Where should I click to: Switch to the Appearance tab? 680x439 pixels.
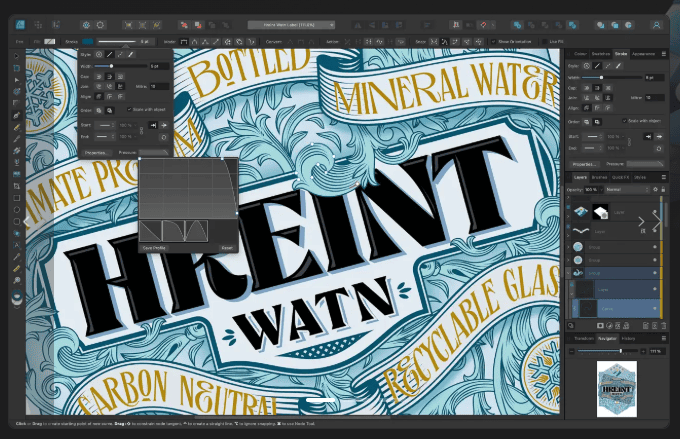643,54
